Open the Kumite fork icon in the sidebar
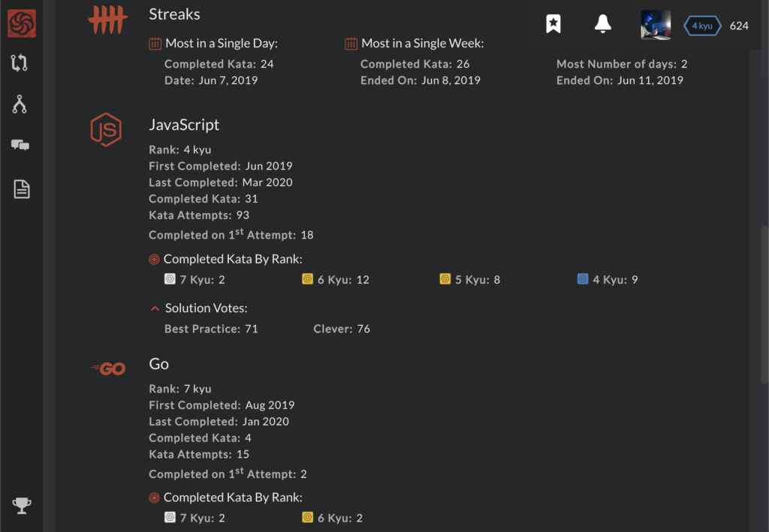Screen dimensions: 769x532 point(20,104)
